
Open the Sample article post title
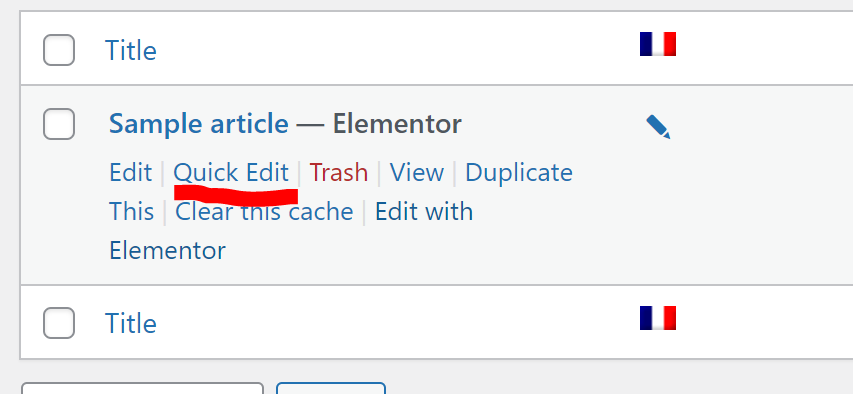(x=199, y=124)
